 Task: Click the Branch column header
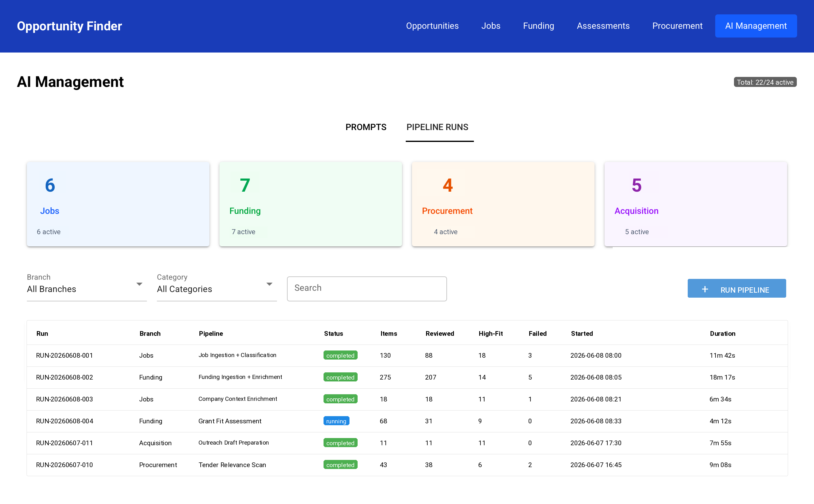click(x=150, y=333)
